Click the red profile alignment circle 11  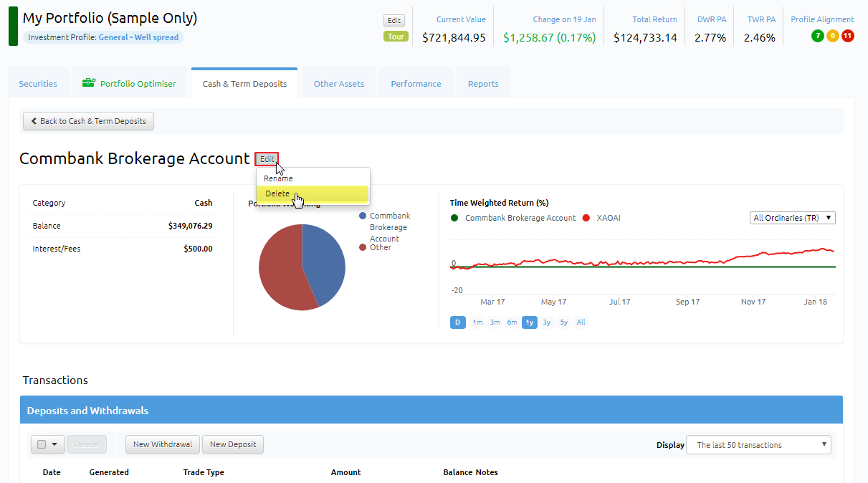(848, 36)
